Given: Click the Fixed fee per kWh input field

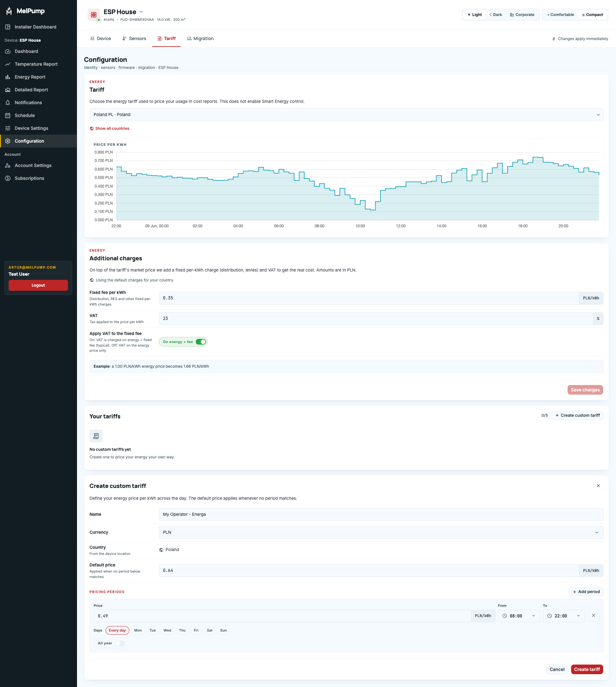Looking at the screenshot, I should [369, 298].
